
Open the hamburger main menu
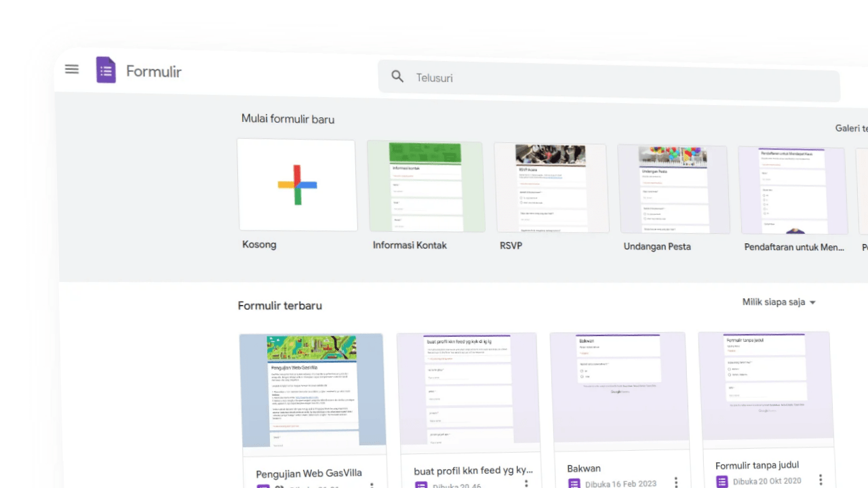pos(72,69)
